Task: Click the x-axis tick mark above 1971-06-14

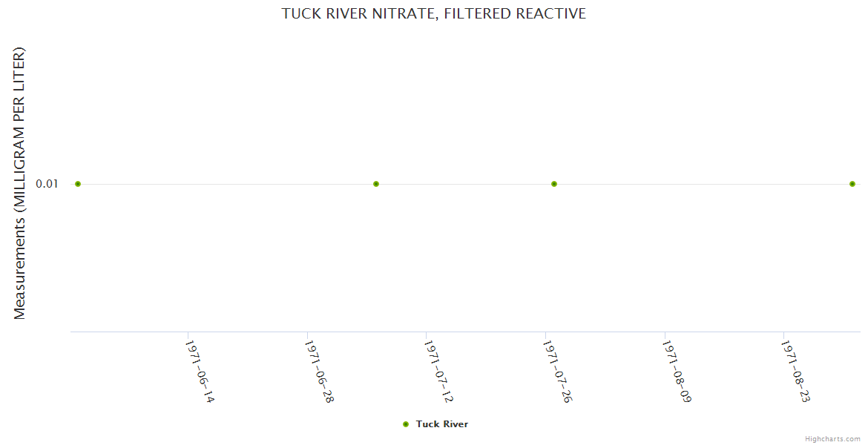Action: (188, 335)
